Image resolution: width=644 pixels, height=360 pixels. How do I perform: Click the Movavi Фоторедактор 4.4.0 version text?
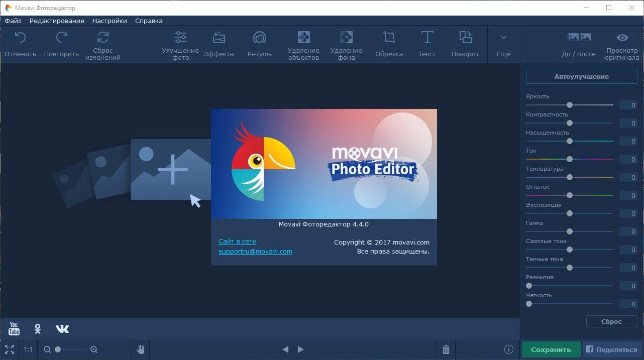point(324,224)
